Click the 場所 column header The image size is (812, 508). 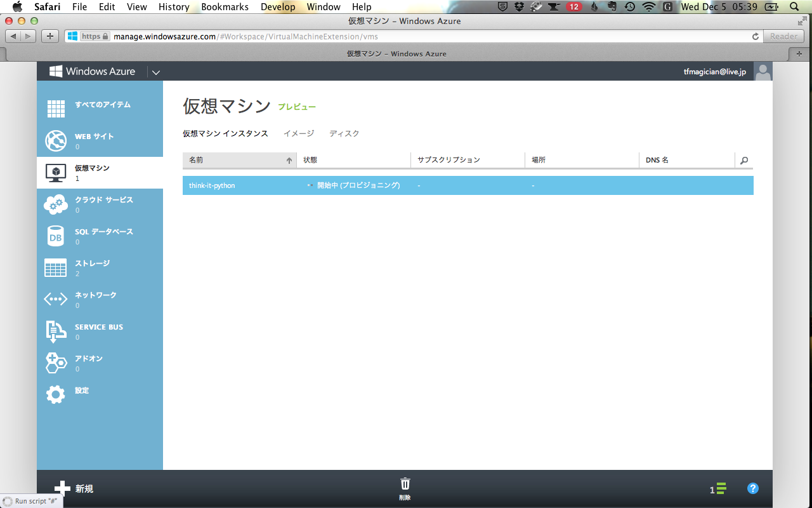pyautogui.click(x=582, y=160)
